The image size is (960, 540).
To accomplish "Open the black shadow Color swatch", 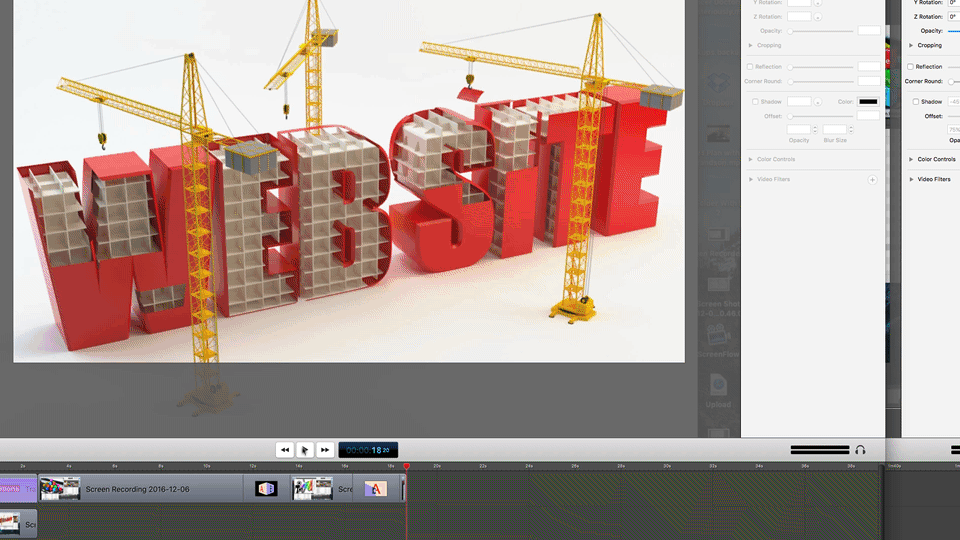I will click(x=868, y=102).
